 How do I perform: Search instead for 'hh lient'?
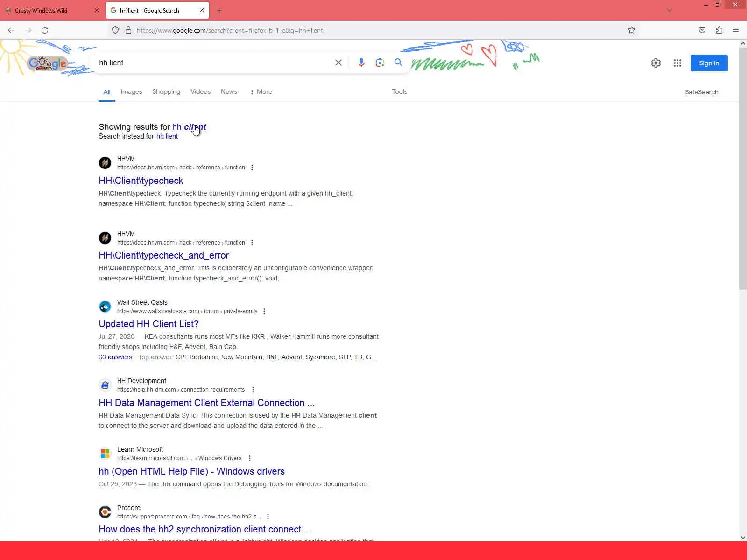(x=167, y=136)
